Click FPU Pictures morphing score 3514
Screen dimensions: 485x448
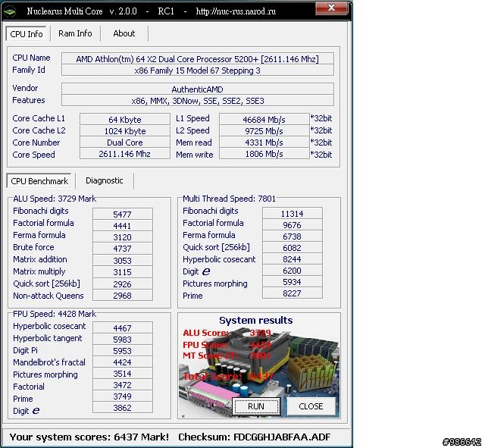tap(122, 374)
